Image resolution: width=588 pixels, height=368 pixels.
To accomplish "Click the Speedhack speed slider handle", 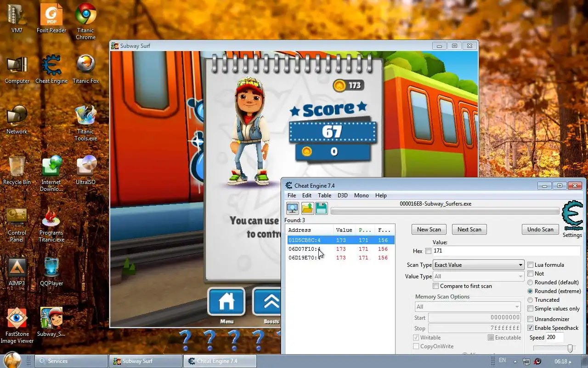I will pyautogui.click(x=570, y=349).
